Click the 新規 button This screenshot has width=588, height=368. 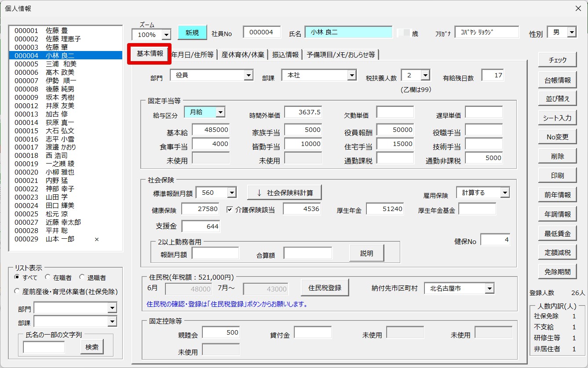pos(192,33)
